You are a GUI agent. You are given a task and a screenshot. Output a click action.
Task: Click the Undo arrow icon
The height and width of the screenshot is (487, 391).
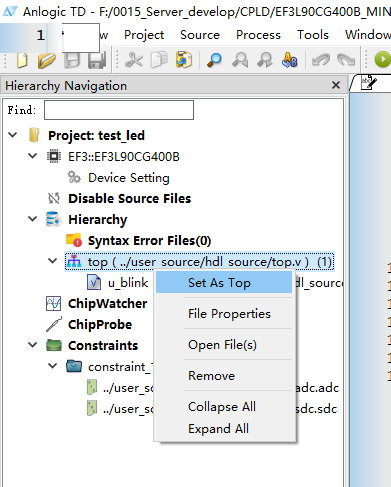(x=320, y=60)
